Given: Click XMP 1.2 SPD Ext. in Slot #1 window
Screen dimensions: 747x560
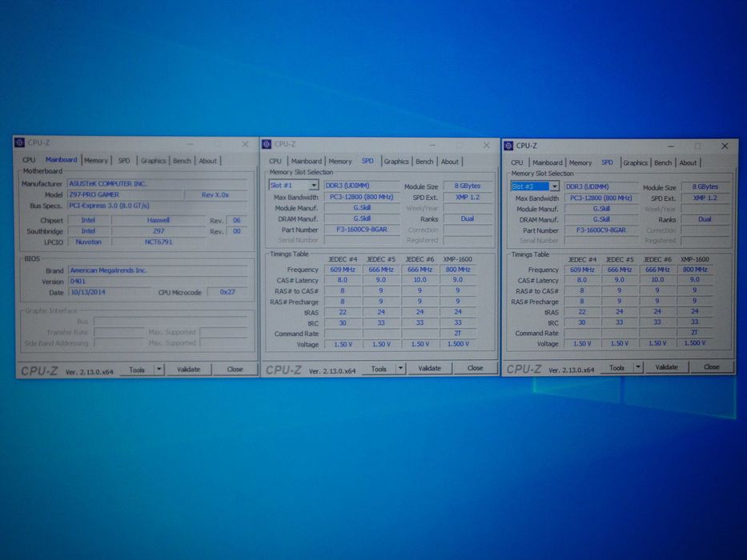Looking at the screenshot, I should pos(468,197).
